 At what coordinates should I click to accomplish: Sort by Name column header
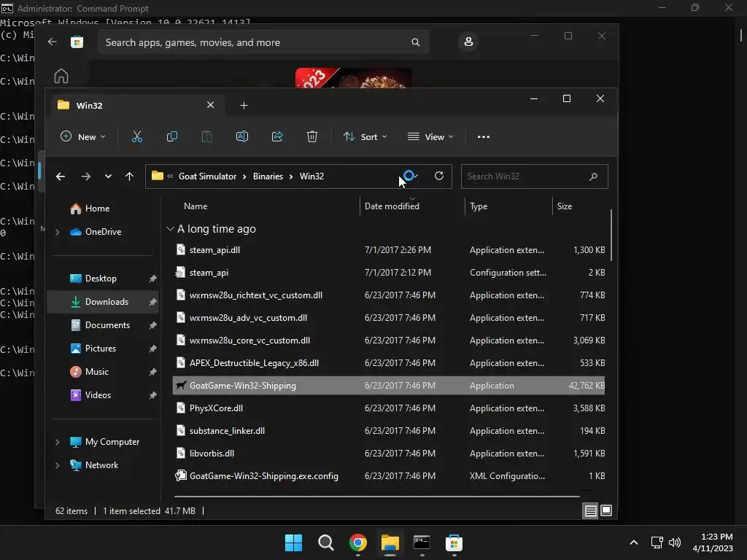(x=196, y=206)
